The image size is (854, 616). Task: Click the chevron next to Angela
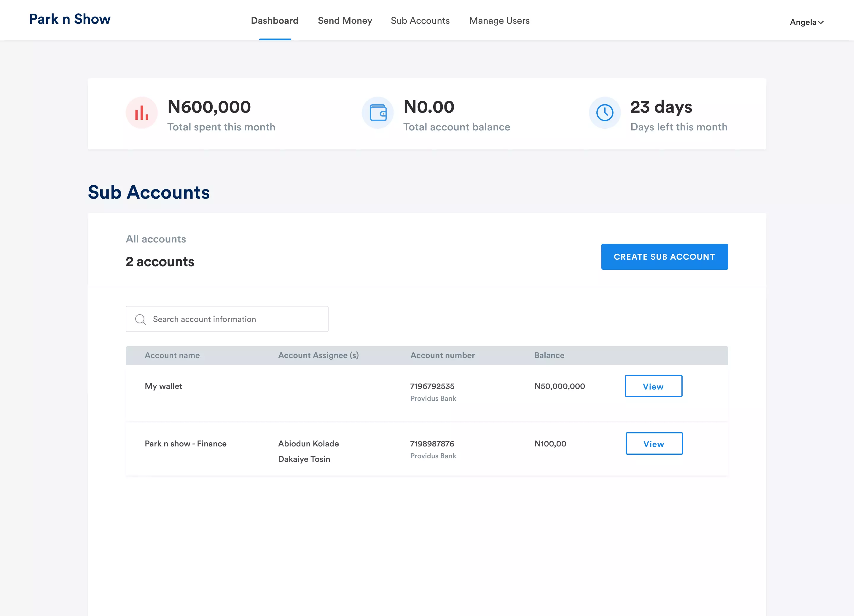point(821,23)
